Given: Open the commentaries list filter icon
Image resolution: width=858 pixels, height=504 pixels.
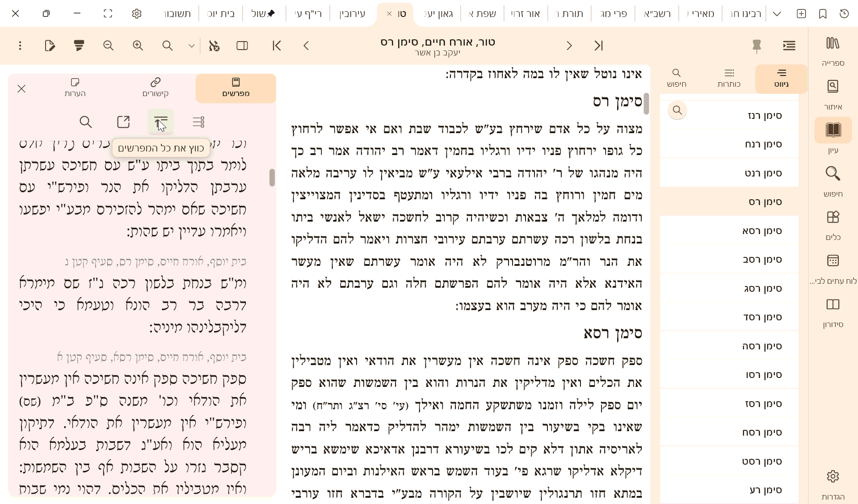Looking at the screenshot, I should [198, 122].
